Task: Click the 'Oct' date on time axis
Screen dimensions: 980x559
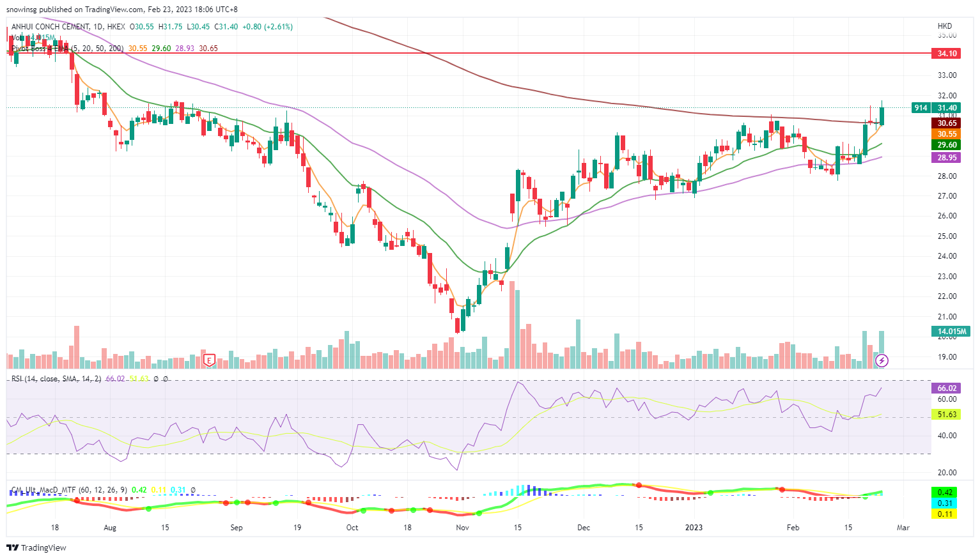Action: coord(352,528)
